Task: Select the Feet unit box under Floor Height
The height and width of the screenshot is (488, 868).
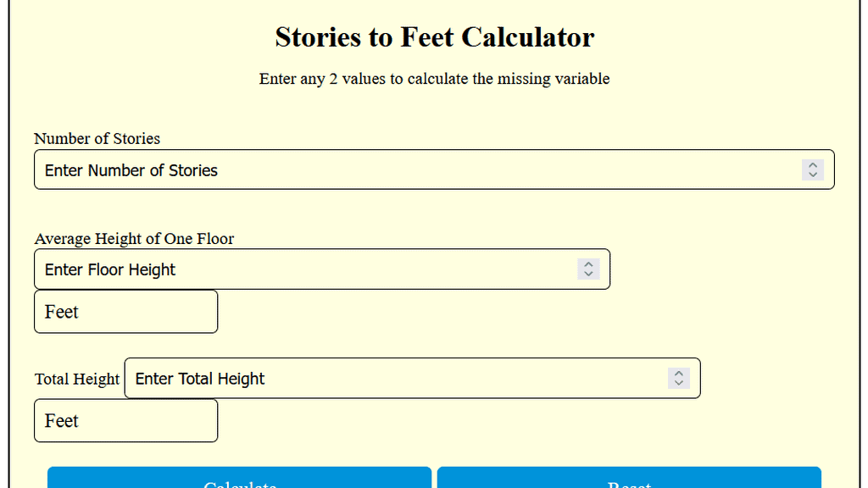Action: (125, 312)
